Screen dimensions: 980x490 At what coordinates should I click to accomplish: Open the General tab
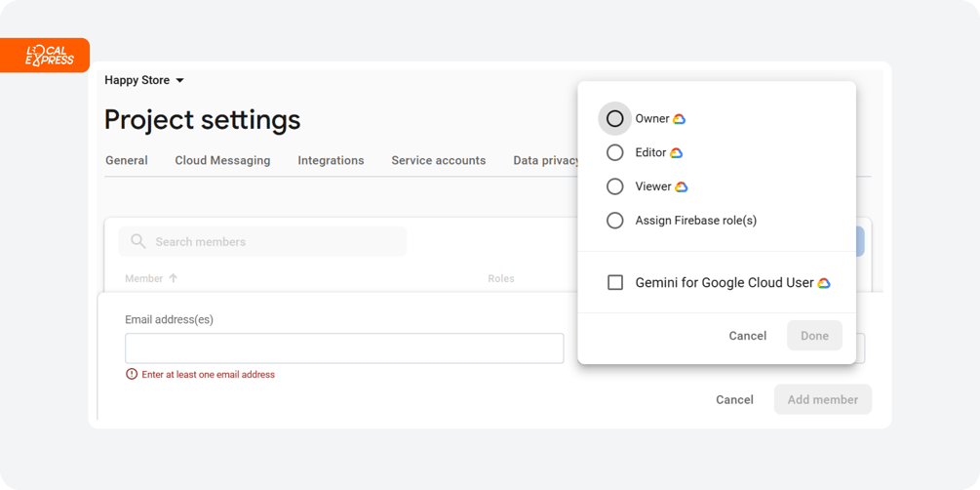pos(126,161)
